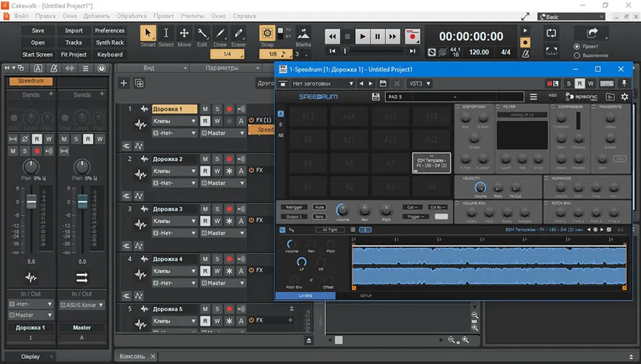
Task: Expand Клипы dropdown on Дорожка 1
Action: pyautogui.click(x=174, y=121)
